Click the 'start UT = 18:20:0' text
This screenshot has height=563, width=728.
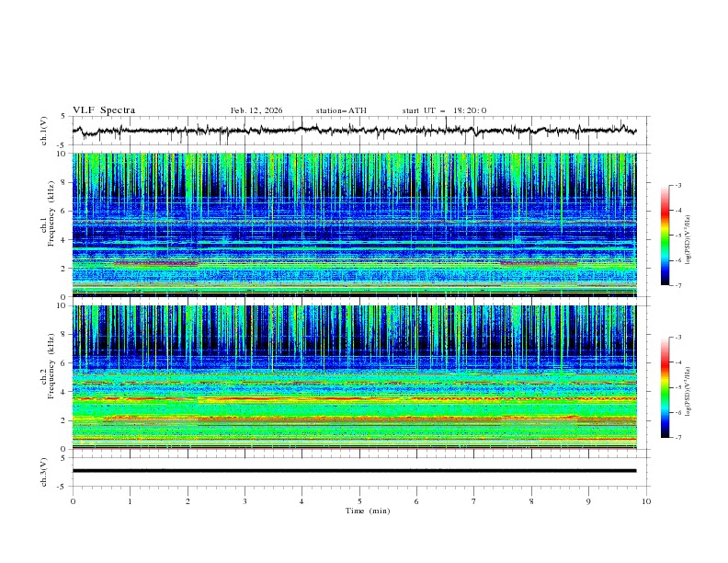click(x=444, y=110)
